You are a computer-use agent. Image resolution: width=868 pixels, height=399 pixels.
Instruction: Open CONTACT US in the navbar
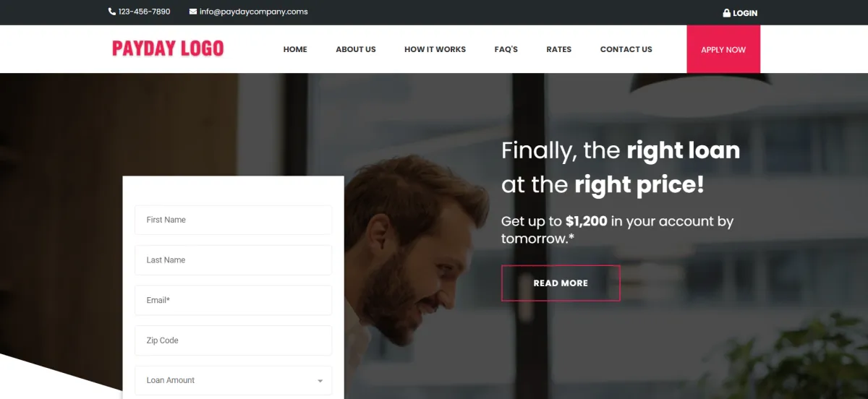(626, 49)
